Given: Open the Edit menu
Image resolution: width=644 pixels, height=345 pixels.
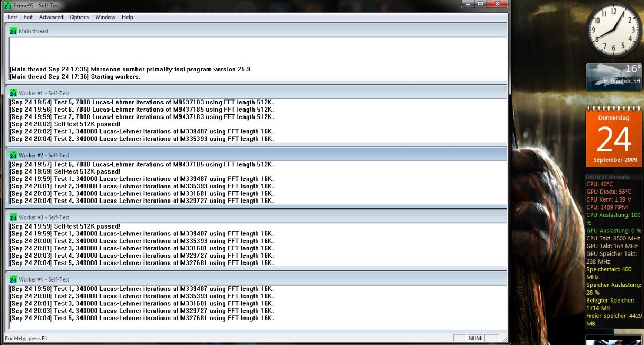Looking at the screenshot, I should pos(28,17).
